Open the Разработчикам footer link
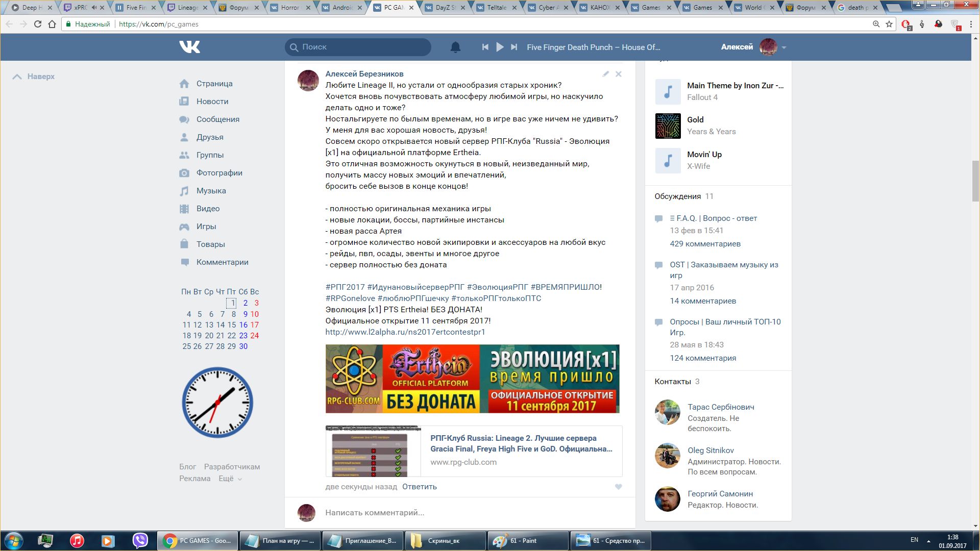This screenshot has width=980, height=551. [232, 467]
